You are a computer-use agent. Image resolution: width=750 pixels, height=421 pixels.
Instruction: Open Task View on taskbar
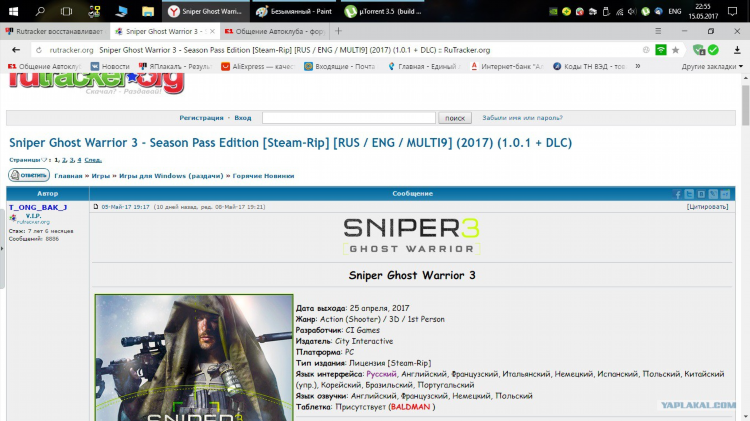(66, 11)
